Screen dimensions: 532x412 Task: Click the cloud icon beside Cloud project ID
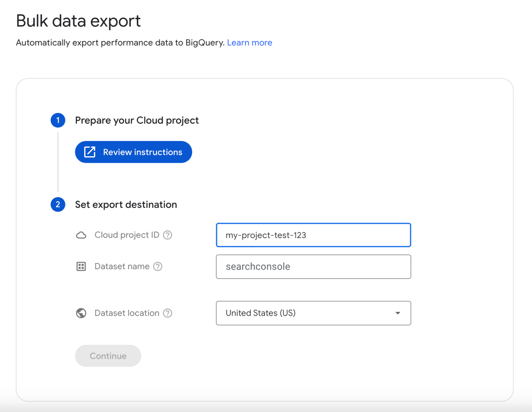(81, 235)
